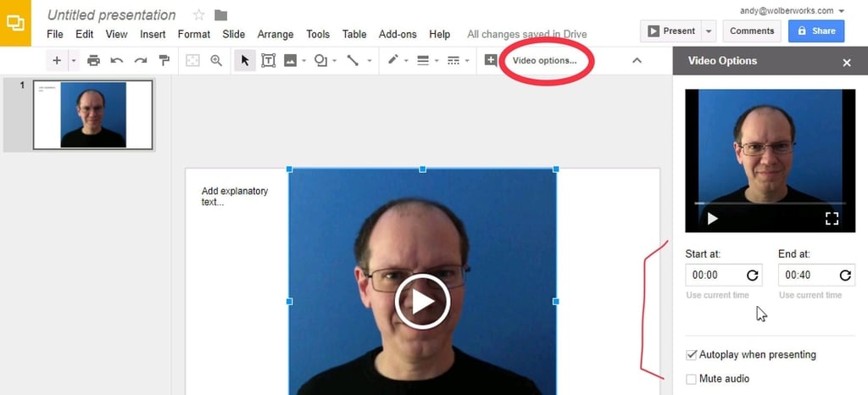Open the move-to-folder icon

(221, 15)
